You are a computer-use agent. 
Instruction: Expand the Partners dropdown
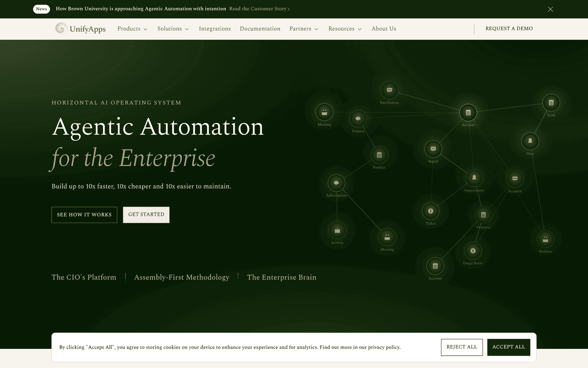click(x=304, y=29)
